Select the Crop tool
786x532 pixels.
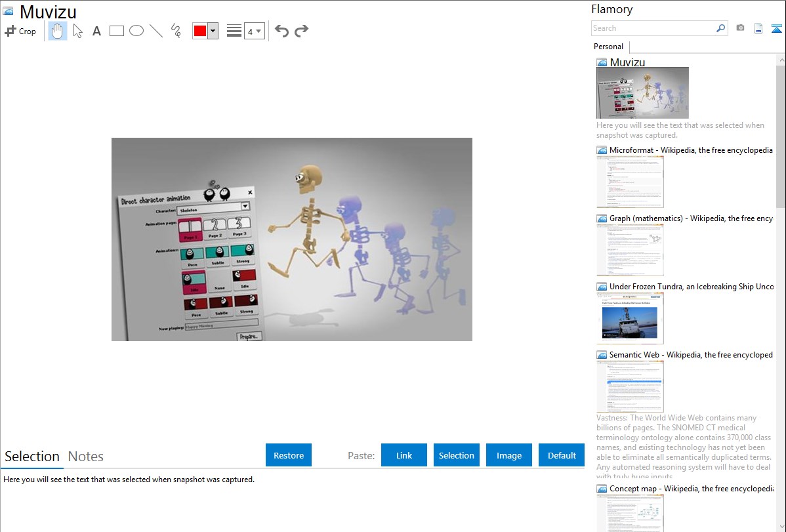click(x=20, y=31)
